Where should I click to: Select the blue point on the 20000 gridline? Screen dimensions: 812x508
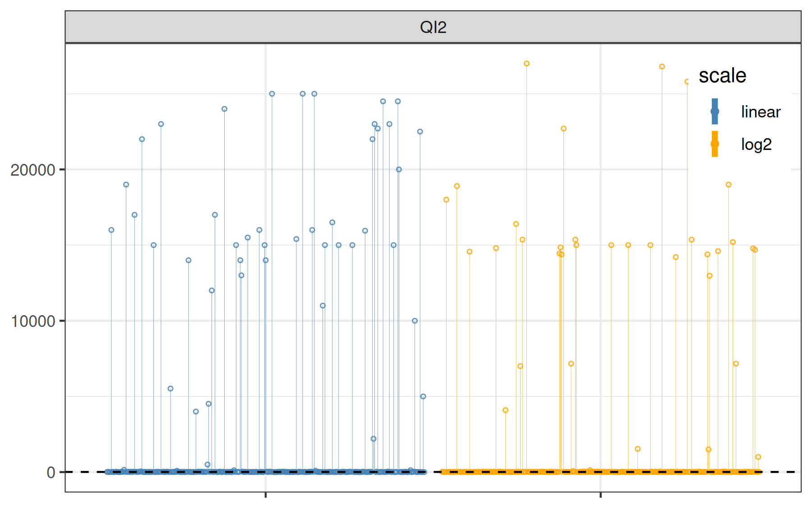[399, 170]
